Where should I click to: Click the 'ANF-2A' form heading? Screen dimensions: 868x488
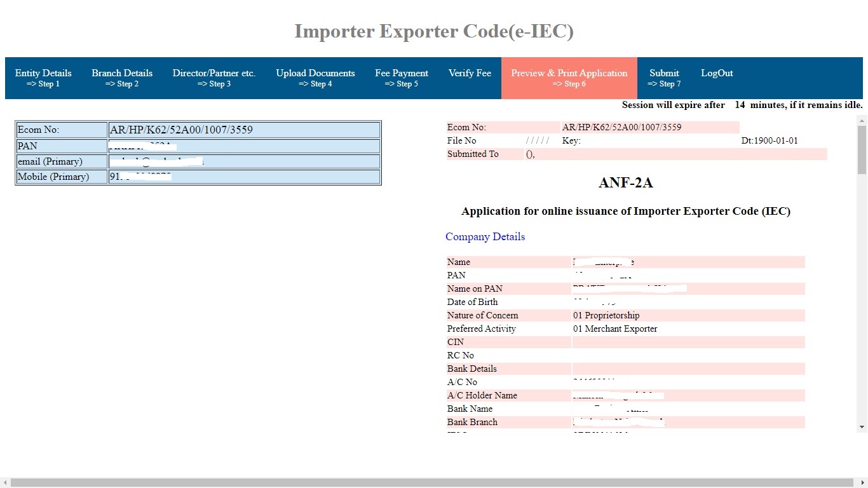tap(626, 183)
